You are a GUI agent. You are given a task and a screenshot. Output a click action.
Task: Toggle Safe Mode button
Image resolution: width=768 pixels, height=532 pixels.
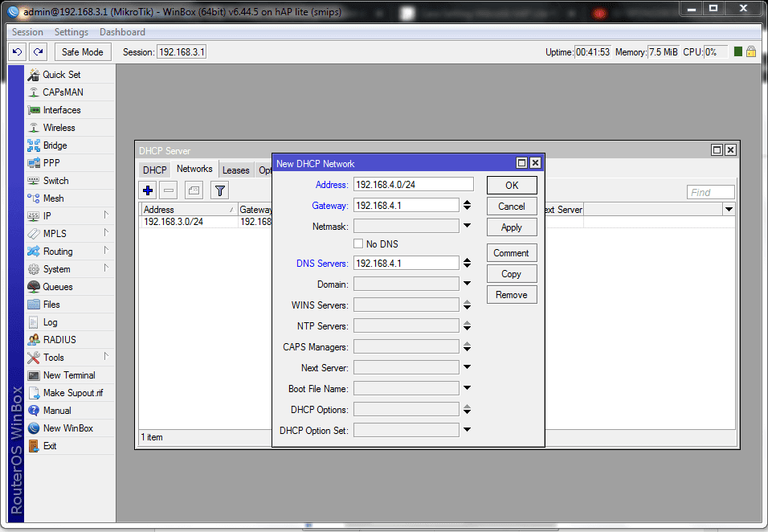[83, 52]
